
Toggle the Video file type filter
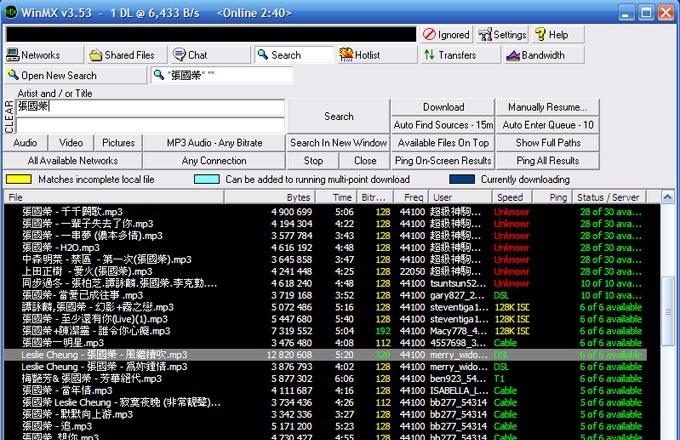71,143
